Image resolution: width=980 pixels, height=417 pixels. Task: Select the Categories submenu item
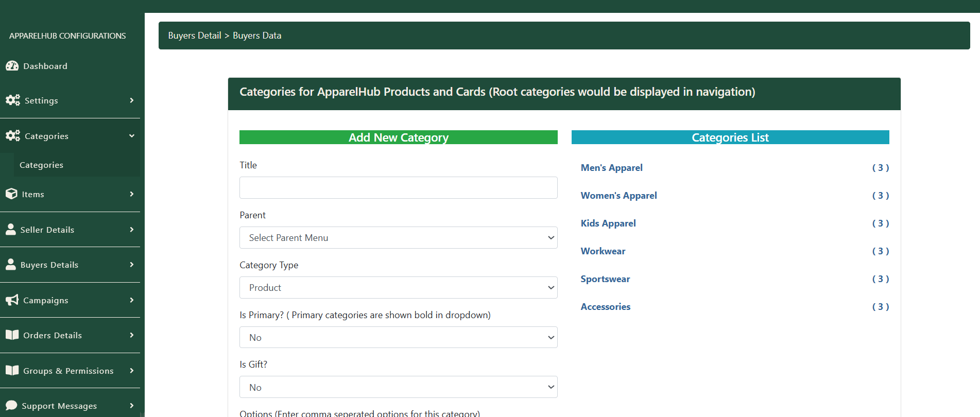(x=77, y=165)
